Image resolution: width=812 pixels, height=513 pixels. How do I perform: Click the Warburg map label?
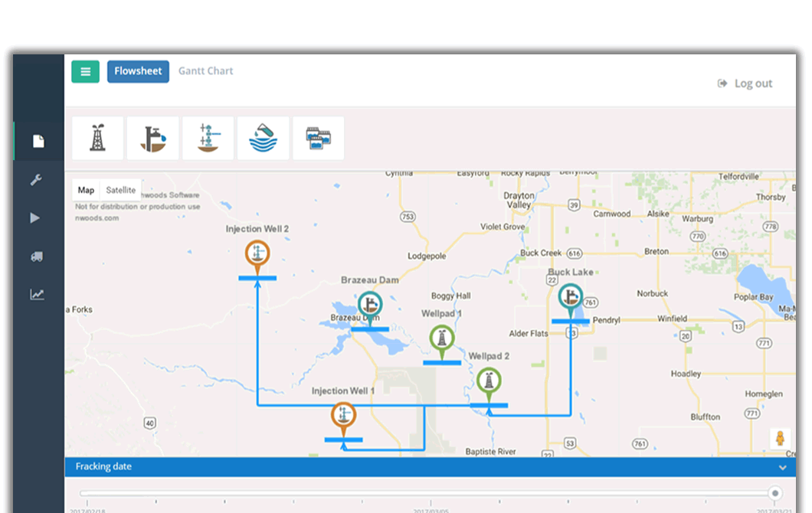click(697, 218)
